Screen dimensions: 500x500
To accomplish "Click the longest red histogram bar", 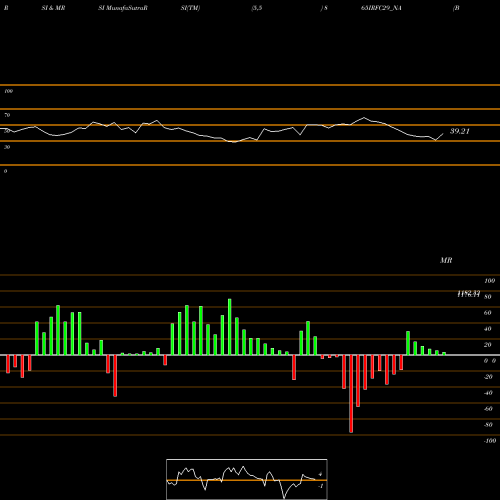I will click(351, 394).
